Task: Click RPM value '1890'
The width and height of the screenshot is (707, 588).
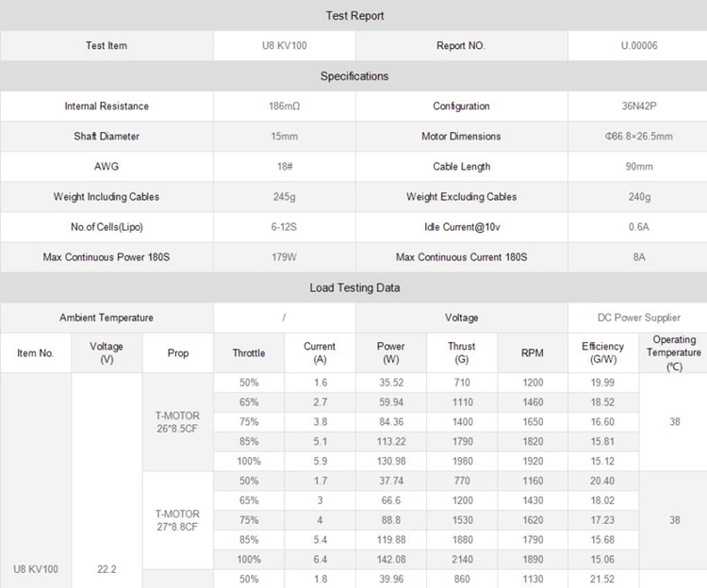Action: (533, 560)
